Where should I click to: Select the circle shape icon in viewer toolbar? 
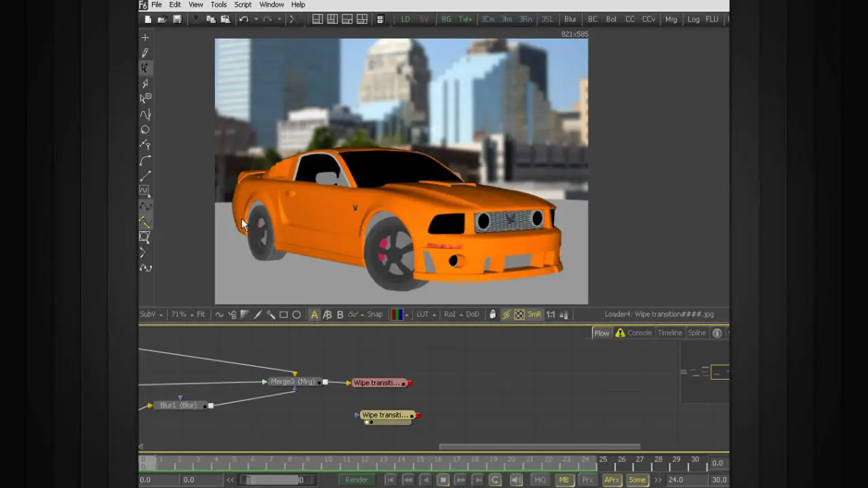296,314
